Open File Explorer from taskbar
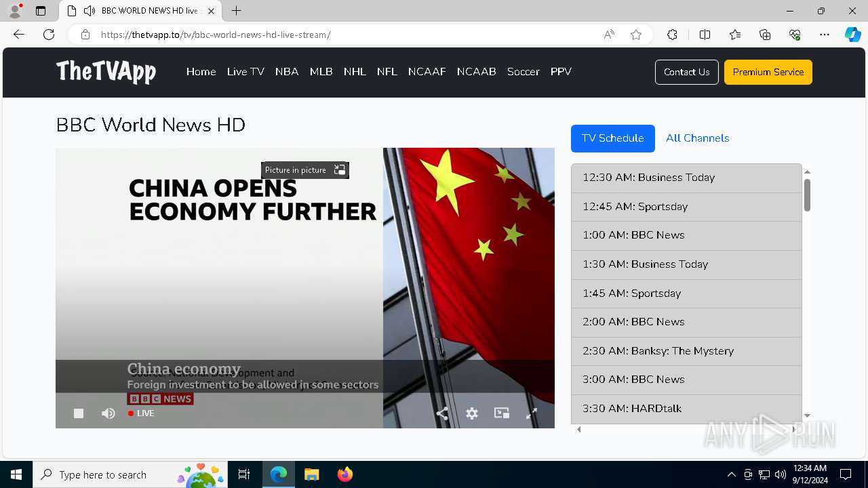The height and width of the screenshot is (488, 868). (x=311, y=474)
